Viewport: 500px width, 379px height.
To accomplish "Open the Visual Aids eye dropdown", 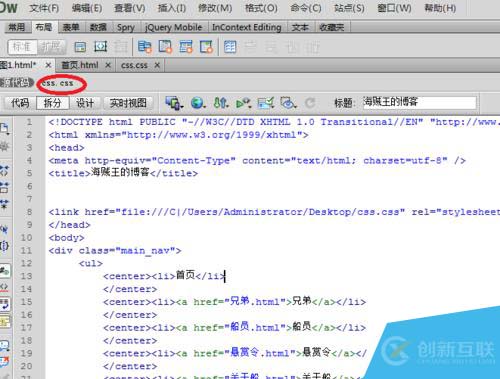I will point(288,103).
